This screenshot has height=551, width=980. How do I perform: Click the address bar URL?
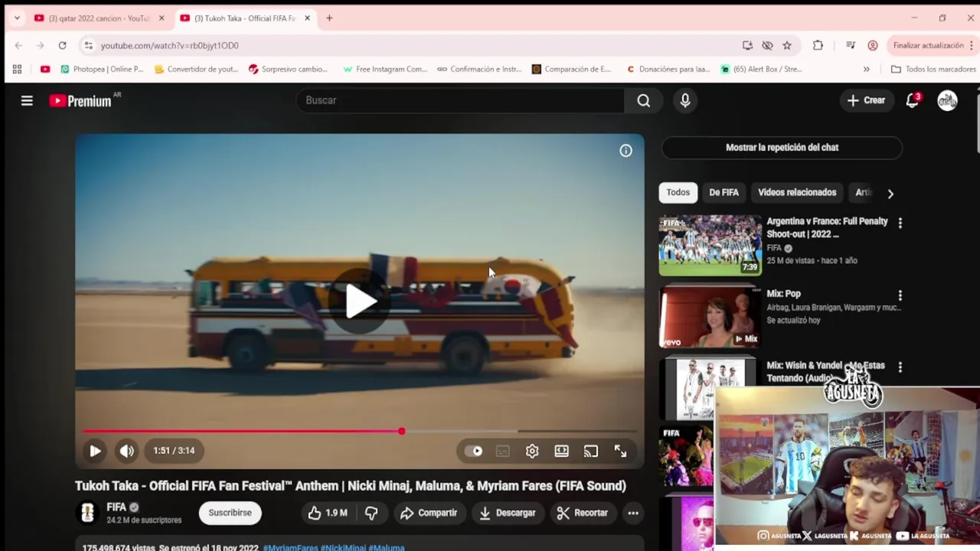[170, 46]
